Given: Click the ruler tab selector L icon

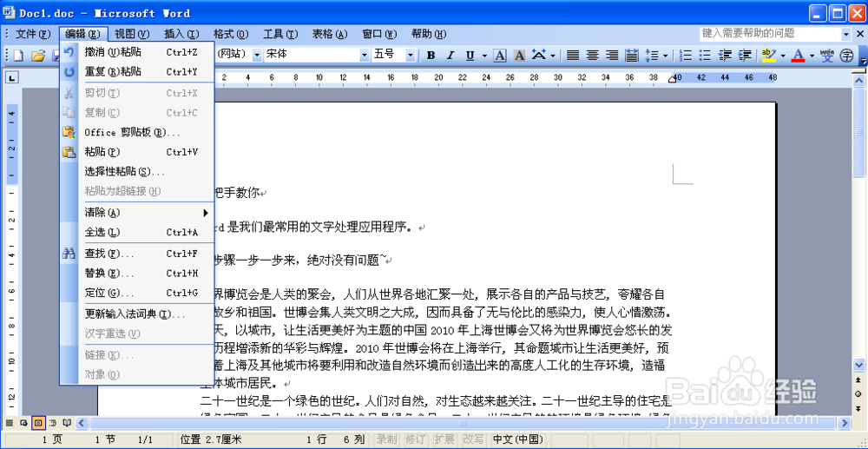Looking at the screenshot, I should 12,77.
